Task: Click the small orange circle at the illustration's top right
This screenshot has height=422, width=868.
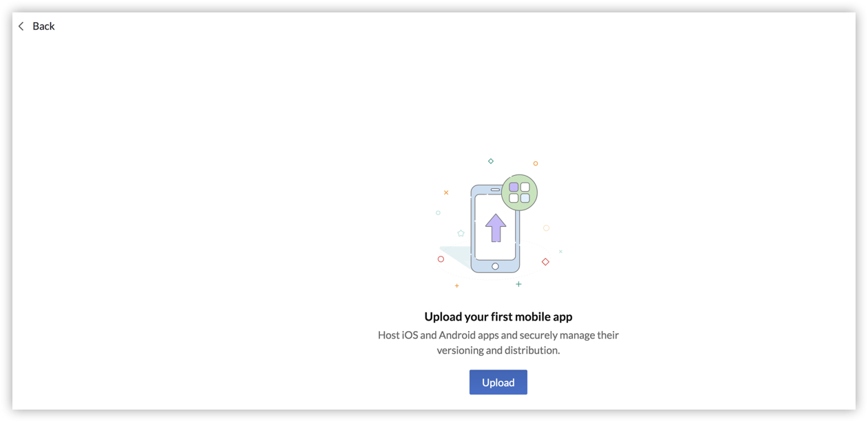Action: point(536,163)
